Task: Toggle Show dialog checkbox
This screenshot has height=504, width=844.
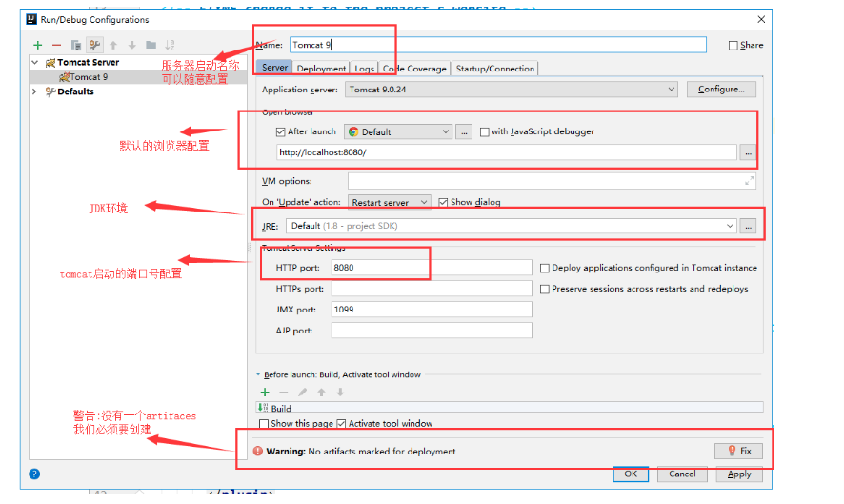Action: [x=443, y=203]
